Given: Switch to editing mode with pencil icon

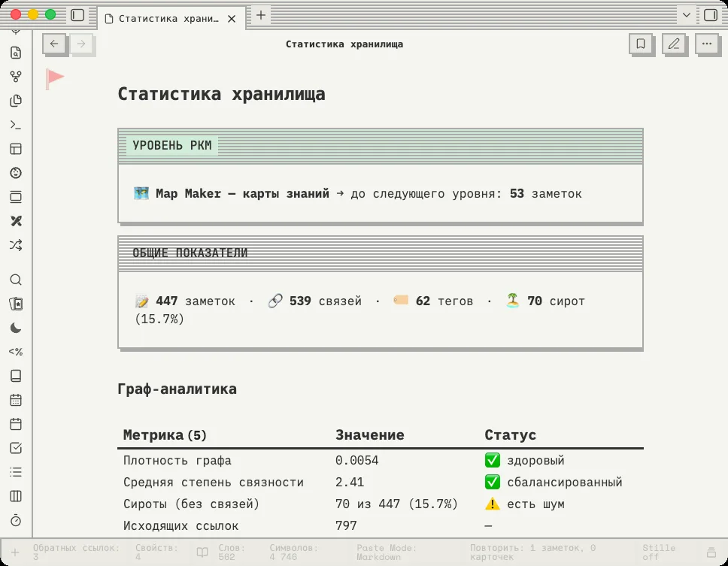Looking at the screenshot, I should pyautogui.click(x=674, y=44).
